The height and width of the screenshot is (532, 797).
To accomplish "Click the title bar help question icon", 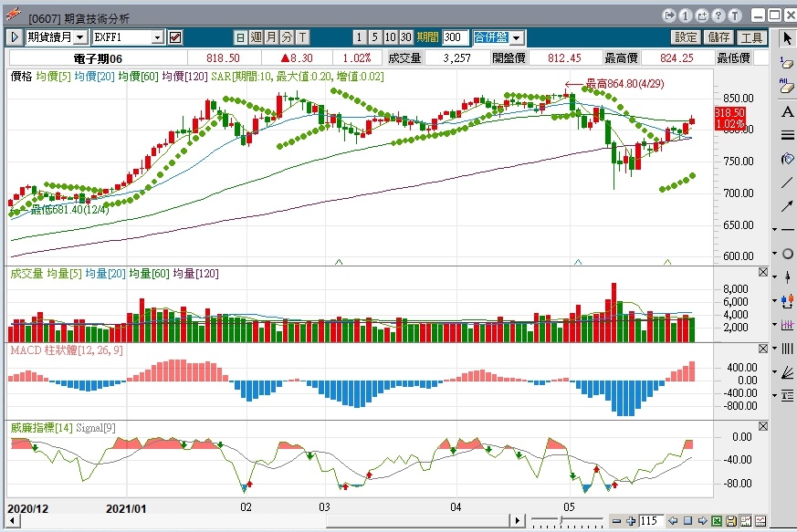I will [x=718, y=16].
